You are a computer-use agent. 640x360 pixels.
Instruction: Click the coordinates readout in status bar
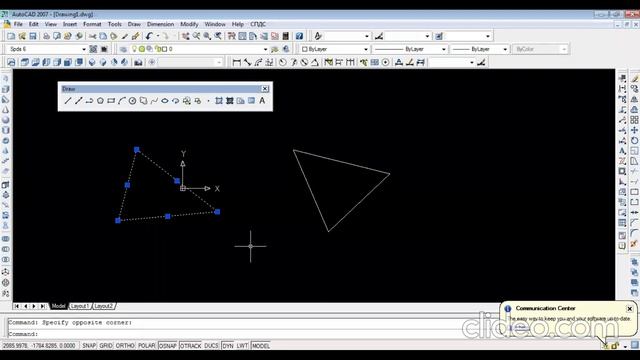39,346
